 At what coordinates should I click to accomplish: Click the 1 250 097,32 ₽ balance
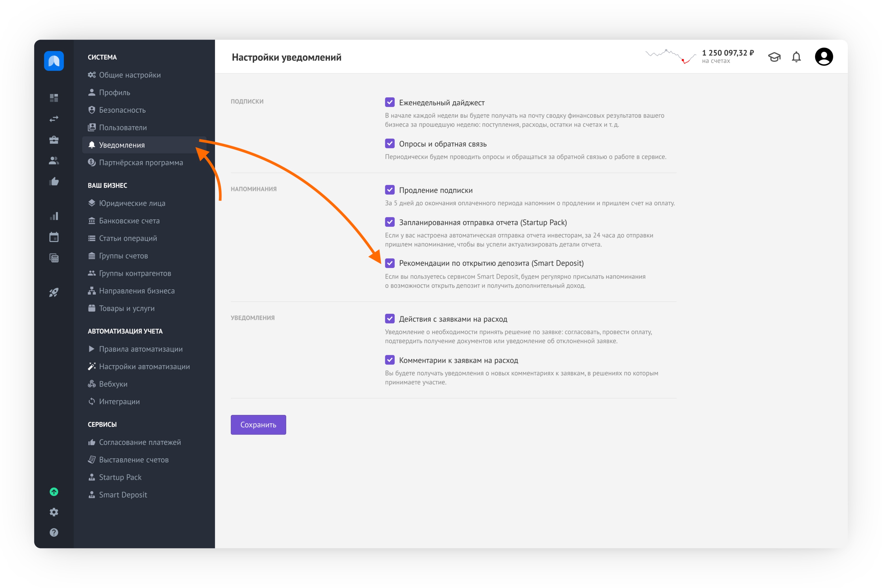click(x=728, y=53)
